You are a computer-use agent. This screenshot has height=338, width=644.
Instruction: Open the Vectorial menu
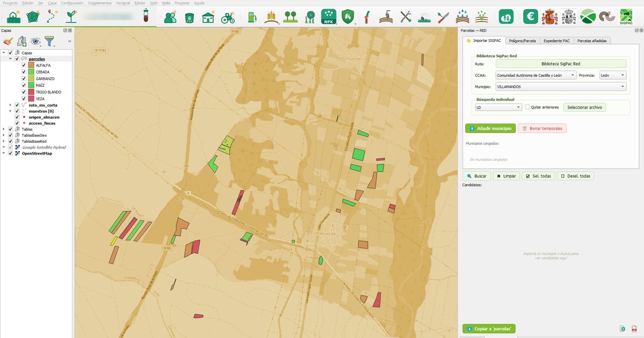pos(123,3)
